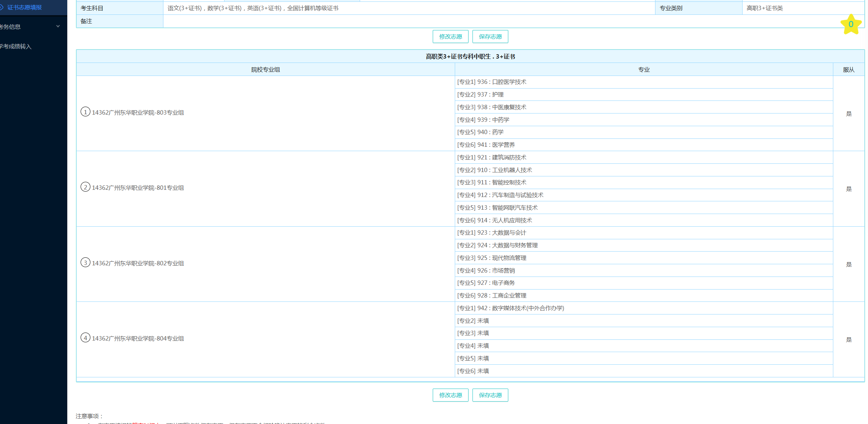Click the 942 数字媒体技术 major entry
This screenshot has height=424, width=868.
(510, 308)
